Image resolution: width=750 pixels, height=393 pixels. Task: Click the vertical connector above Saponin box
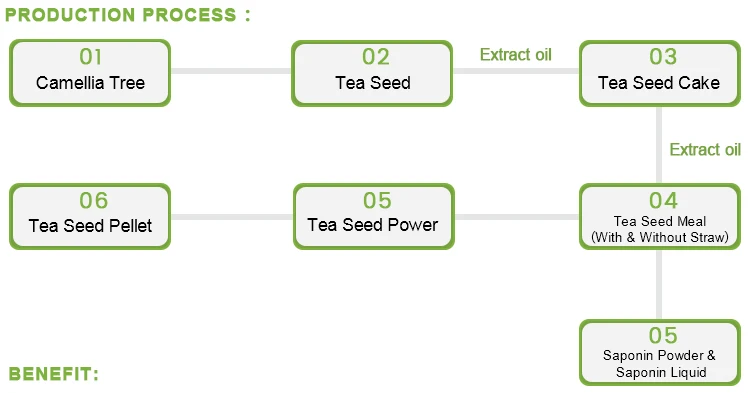point(659,284)
